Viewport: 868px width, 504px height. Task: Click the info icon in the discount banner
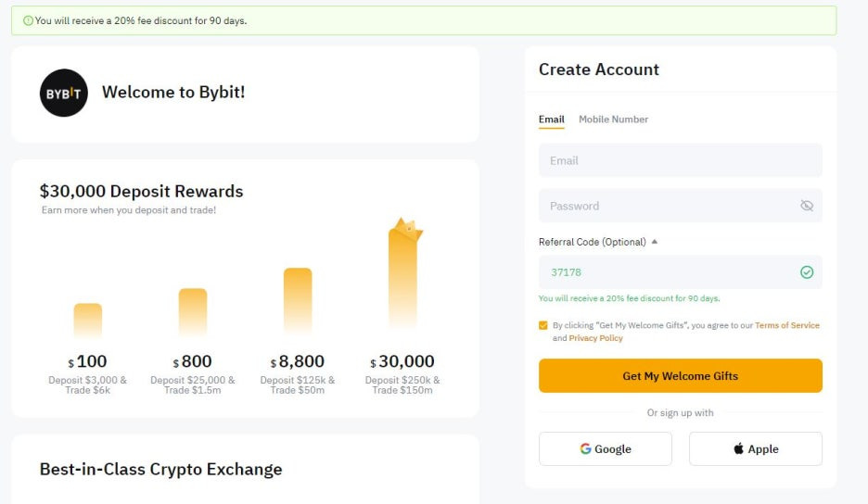(28, 20)
